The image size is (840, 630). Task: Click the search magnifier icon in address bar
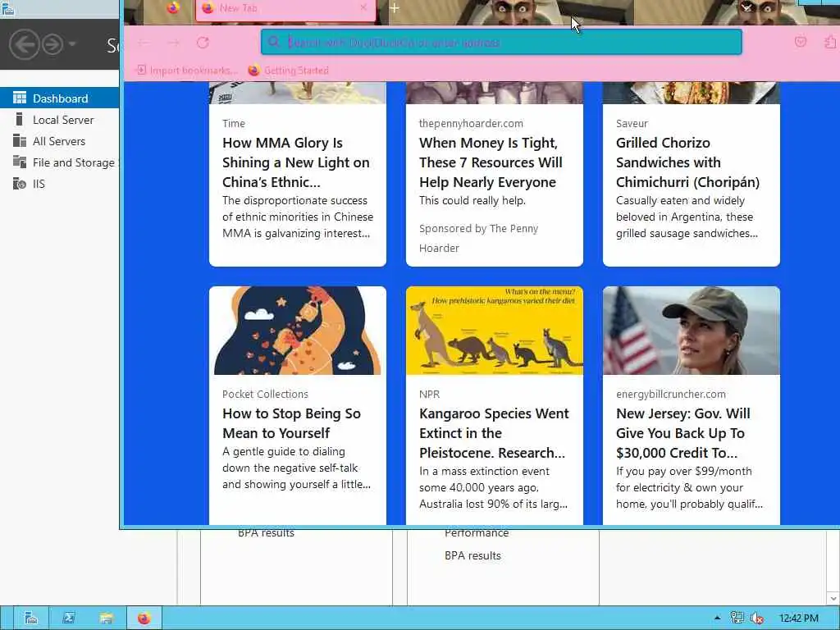[x=274, y=43]
